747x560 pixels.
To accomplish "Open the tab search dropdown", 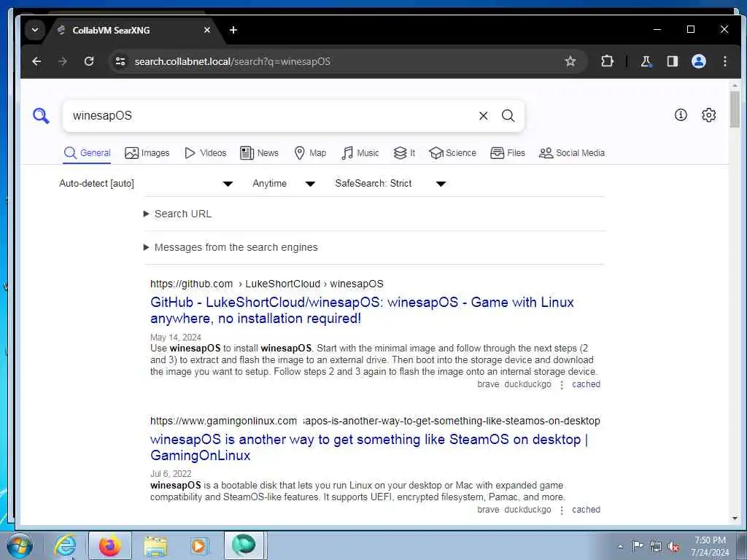I will (35, 30).
